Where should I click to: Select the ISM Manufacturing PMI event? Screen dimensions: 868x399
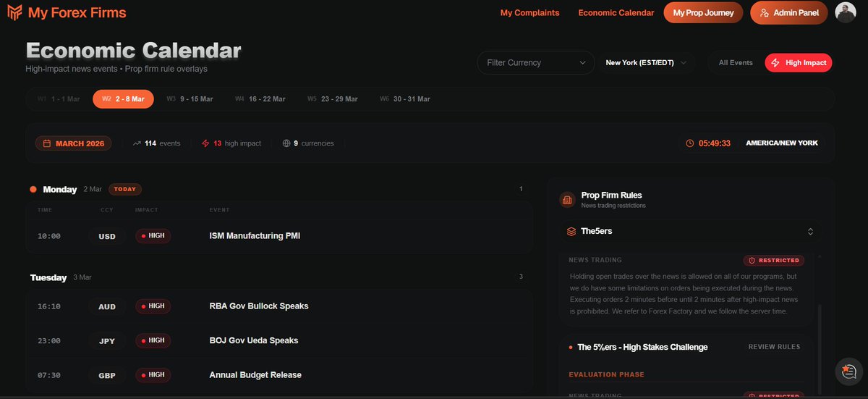(254, 236)
